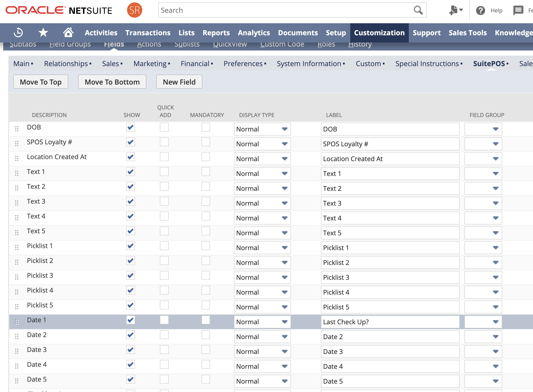Viewport: 533px width, 392px height.
Task: Open the Customization menu
Action: (x=379, y=33)
